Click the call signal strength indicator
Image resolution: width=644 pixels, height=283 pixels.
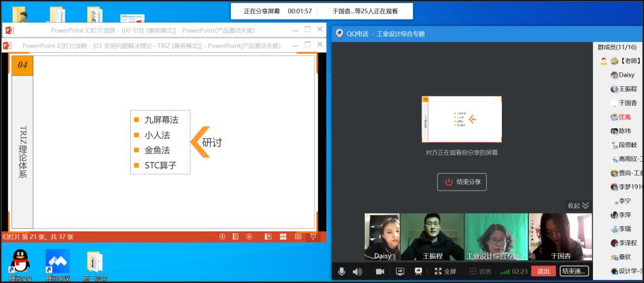pos(505,272)
